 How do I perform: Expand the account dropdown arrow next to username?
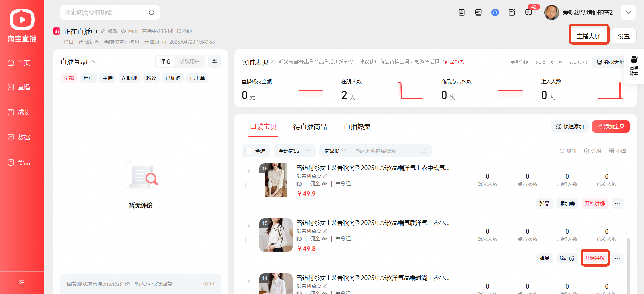point(628,12)
